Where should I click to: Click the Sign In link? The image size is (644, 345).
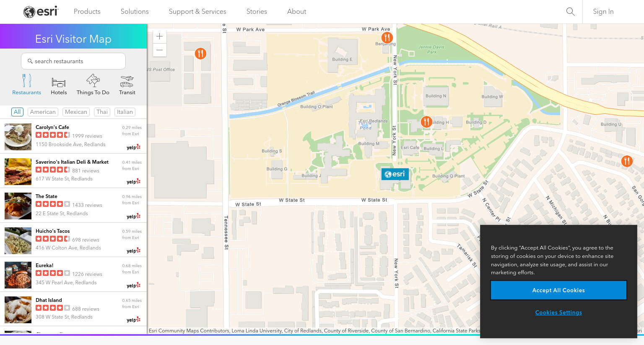(603, 12)
